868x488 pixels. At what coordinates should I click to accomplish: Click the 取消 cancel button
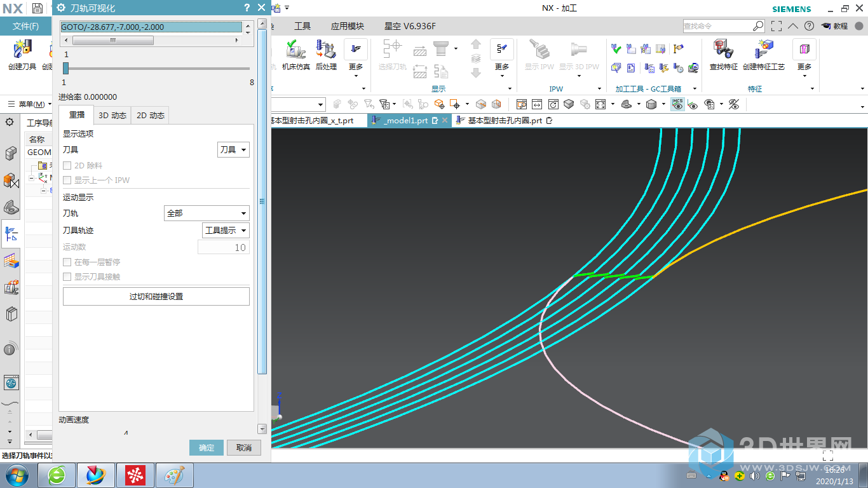click(244, 447)
